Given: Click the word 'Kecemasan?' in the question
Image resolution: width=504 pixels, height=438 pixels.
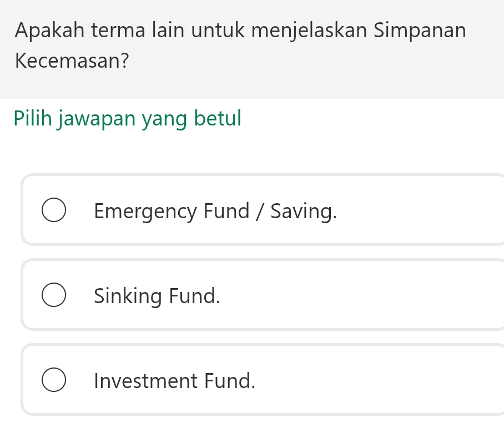Looking at the screenshot, I should pyautogui.click(x=69, y=61).
